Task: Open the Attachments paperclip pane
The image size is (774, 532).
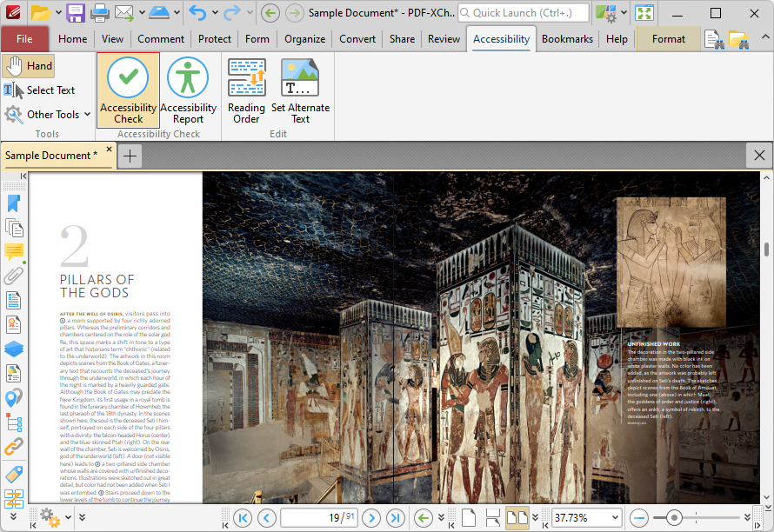Action: [14, 276]
